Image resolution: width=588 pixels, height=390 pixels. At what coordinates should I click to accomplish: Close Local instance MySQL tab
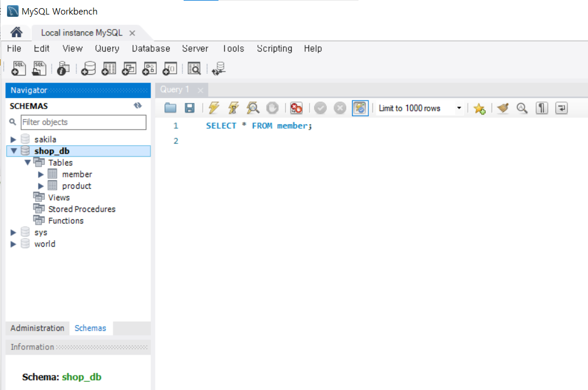[132, 33]
